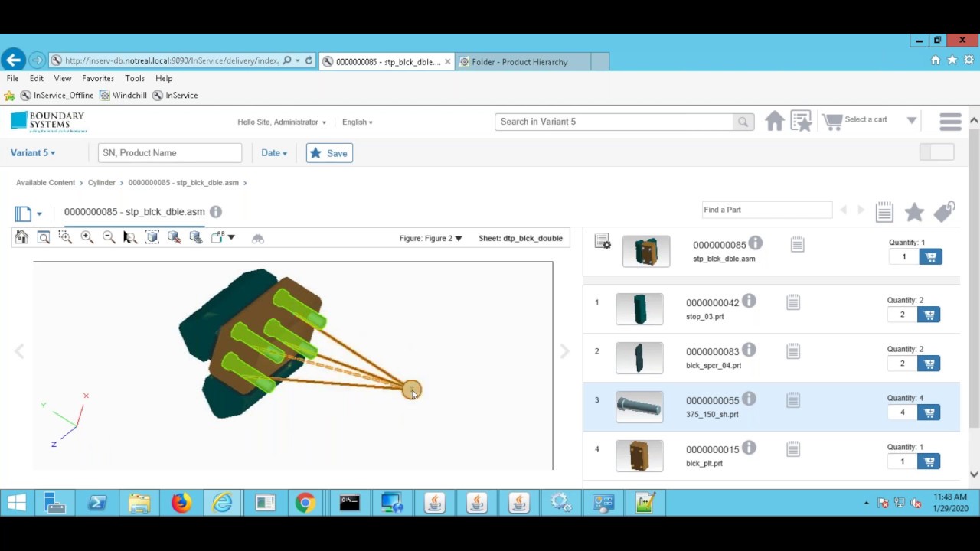
Task: Click Cylinder breadcrumb link
Action: click(101, 183)
